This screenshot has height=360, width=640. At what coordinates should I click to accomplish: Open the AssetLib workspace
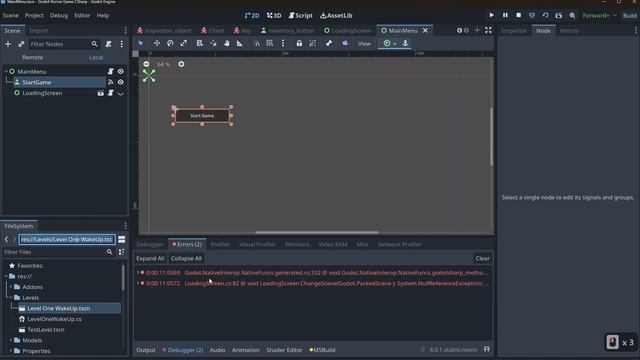click(336, 16)
